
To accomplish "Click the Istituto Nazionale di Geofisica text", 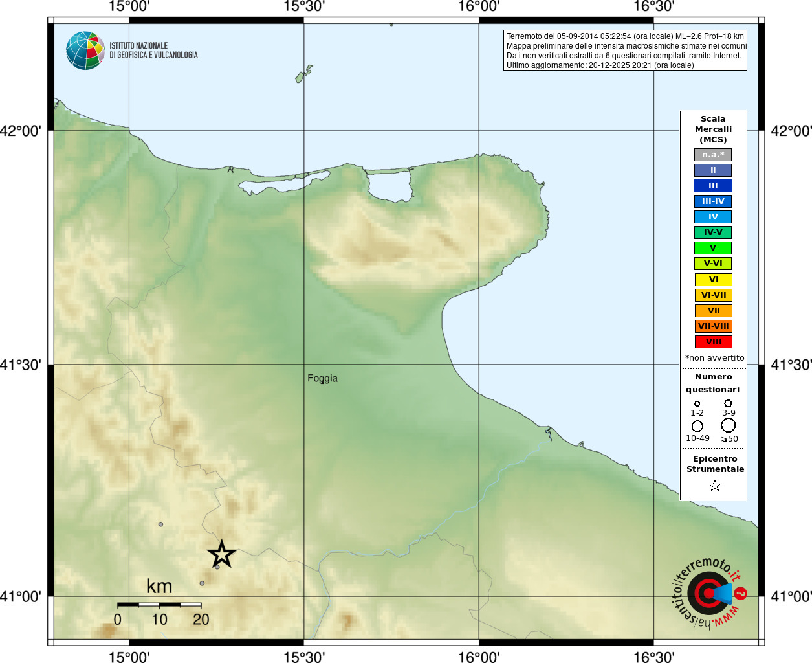I will point(153,51).
